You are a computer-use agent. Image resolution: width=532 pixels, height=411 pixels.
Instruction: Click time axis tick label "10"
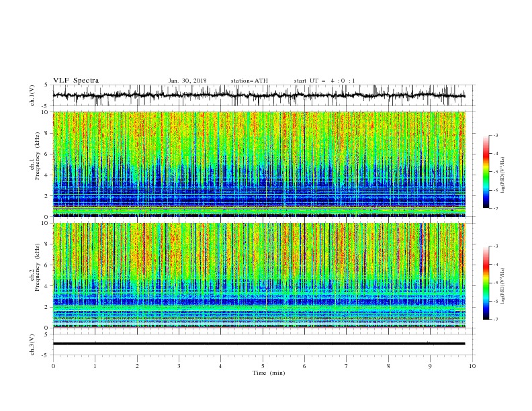pyautogui.click(x=472, y=366)
